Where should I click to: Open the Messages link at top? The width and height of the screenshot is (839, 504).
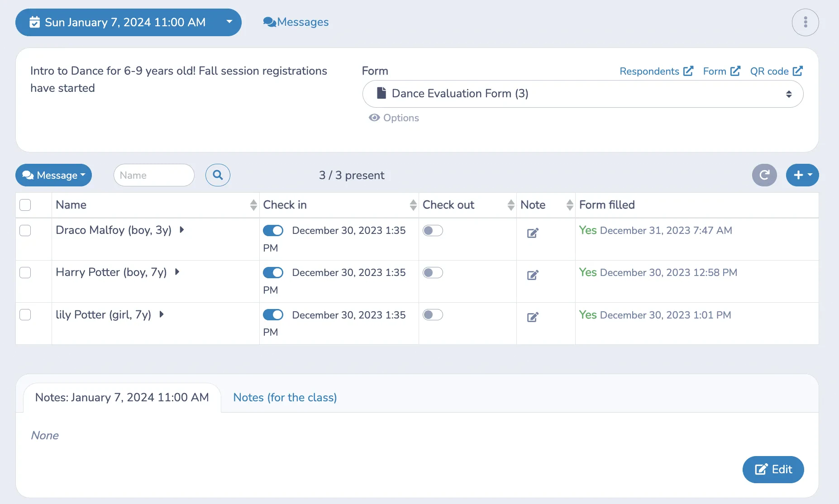click(x=296, y=22)
